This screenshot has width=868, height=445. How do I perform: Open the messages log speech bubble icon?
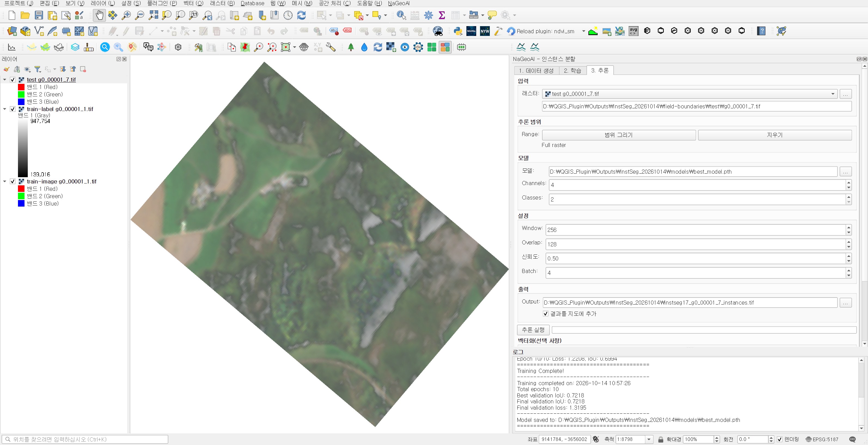point(852,439)
